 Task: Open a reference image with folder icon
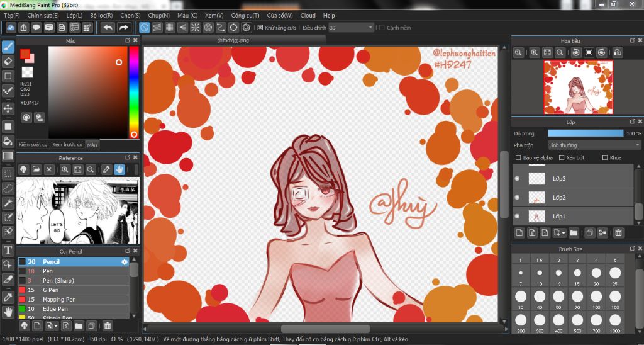[x=36, y=169]
